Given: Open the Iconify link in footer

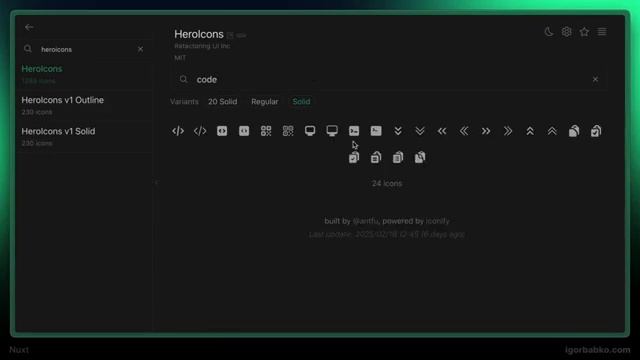Looking at the screenshot, I should tap(438, 221).
